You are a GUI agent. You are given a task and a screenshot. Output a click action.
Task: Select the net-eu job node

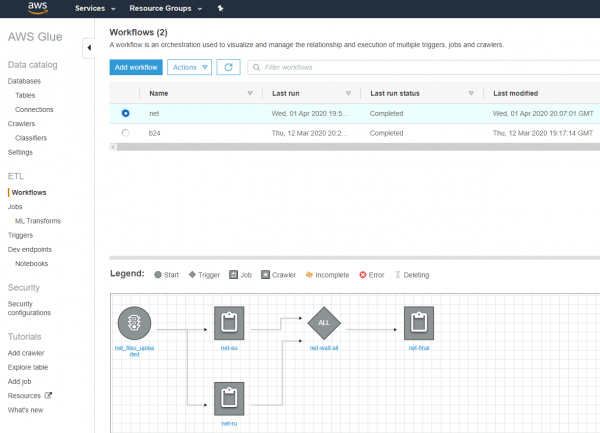pos(230,323)
